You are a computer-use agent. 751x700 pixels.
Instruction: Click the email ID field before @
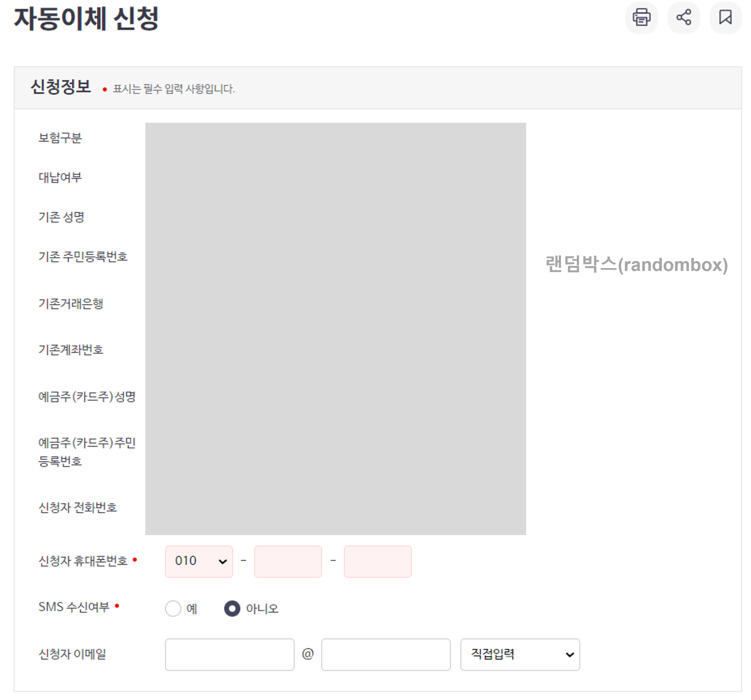tap(229, 654)
